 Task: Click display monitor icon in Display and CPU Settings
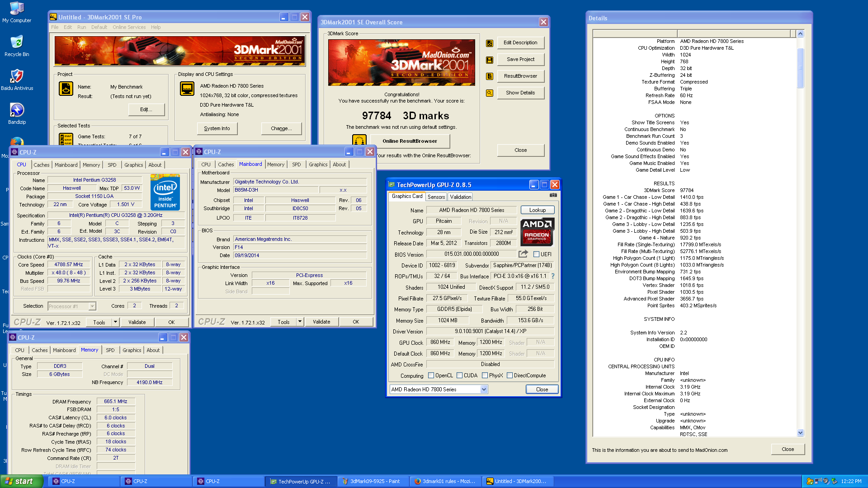(187, 89)
